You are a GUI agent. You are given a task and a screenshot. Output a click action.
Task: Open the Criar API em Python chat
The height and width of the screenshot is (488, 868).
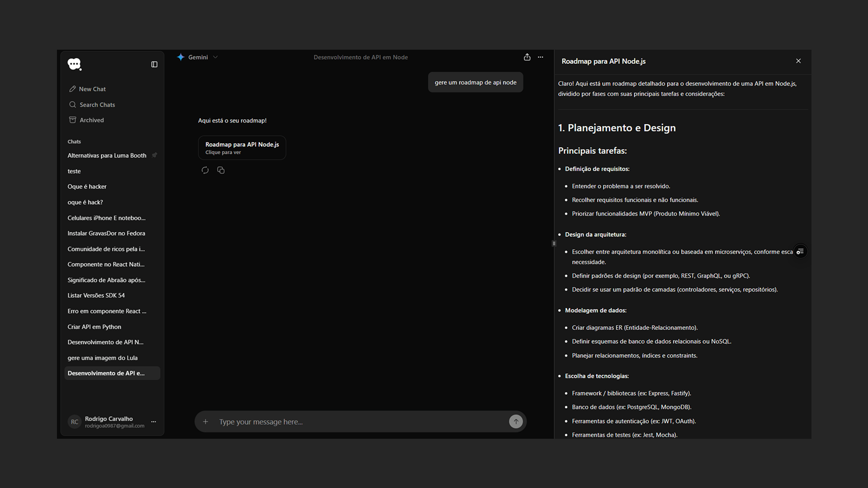pyautogui.click(x=94, y=327)
